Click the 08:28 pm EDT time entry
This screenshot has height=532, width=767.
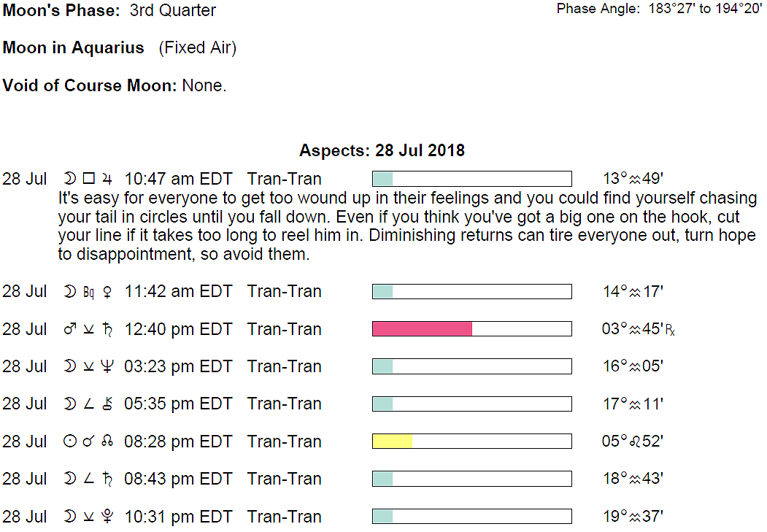click(178, 442)
